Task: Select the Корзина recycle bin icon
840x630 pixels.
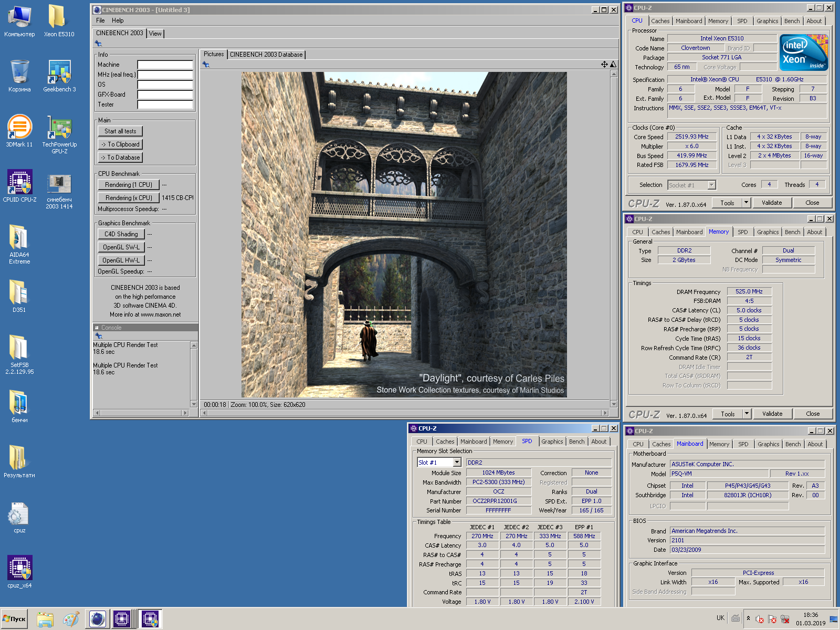Action: [x=19, y=77]
